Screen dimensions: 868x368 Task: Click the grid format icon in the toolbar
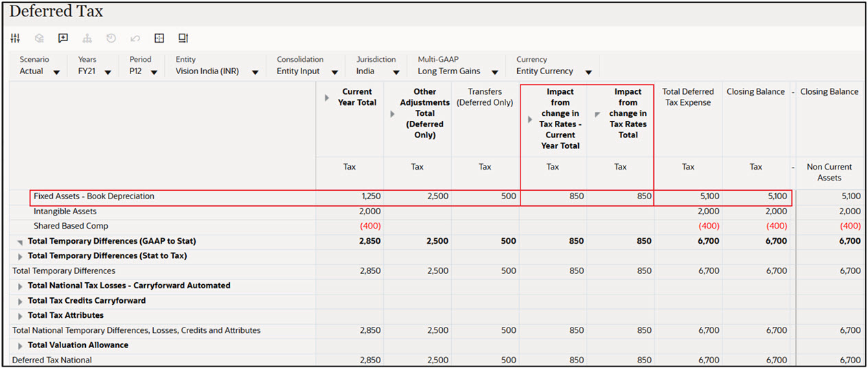click(159, 38)
